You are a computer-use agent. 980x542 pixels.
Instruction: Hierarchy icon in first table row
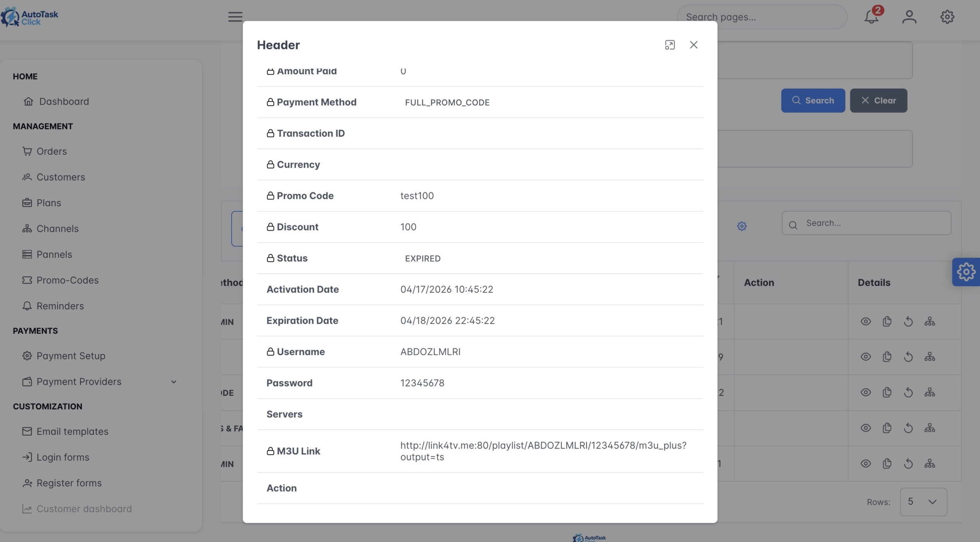(929, 322)
